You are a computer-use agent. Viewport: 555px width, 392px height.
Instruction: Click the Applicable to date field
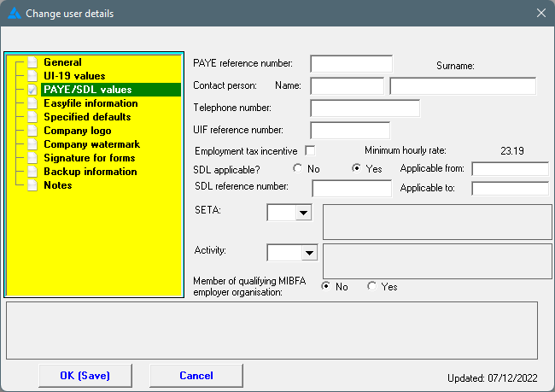[x=510, y=189]
